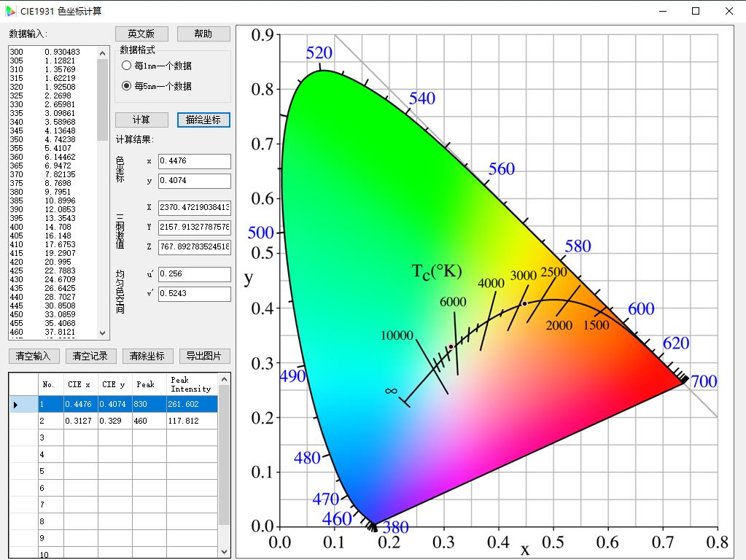Click the CIE x column header
Screen dimensions: 746x560
click(81, 384)
